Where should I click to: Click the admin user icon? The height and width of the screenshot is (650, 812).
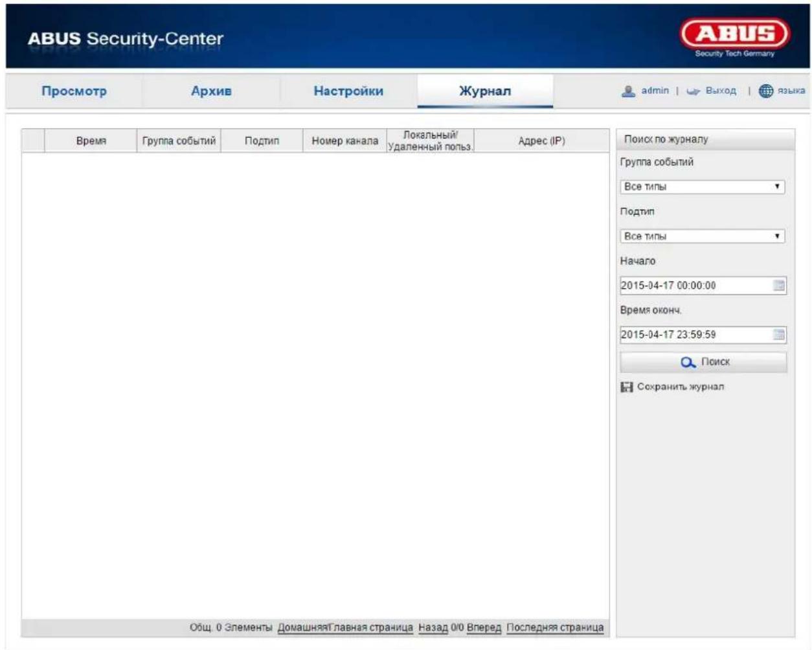(628, 91)
